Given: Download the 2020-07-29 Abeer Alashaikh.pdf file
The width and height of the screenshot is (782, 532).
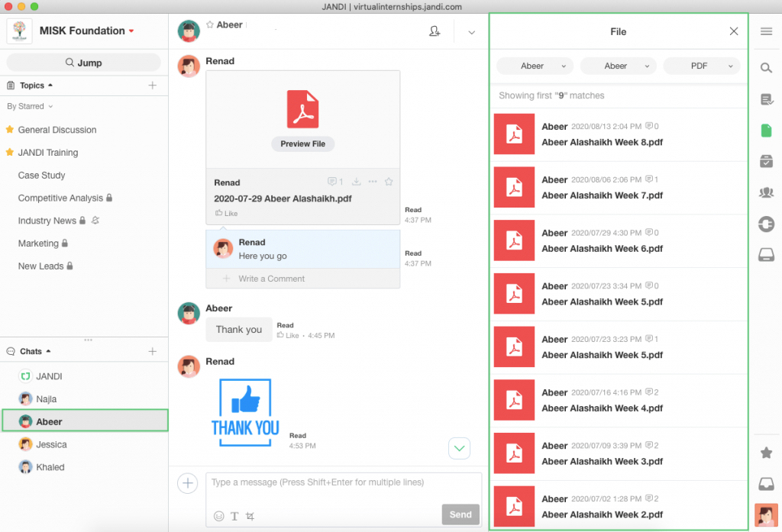Looking at the screenshot, I should click(356, 182).
